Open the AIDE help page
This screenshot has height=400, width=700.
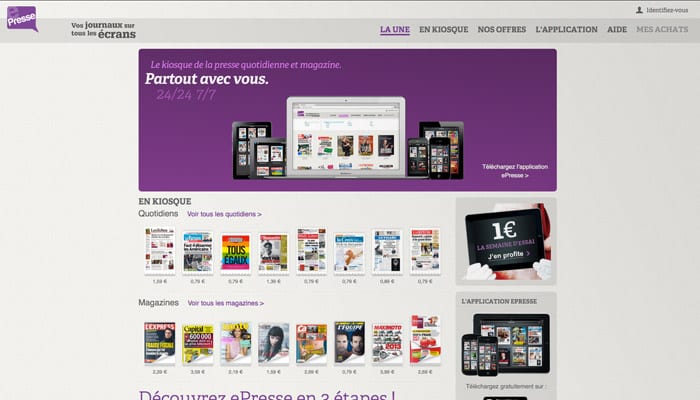(617, 29)
